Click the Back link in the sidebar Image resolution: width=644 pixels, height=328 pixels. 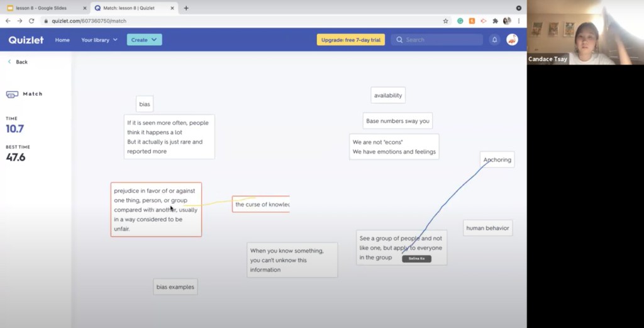point(18,62)
